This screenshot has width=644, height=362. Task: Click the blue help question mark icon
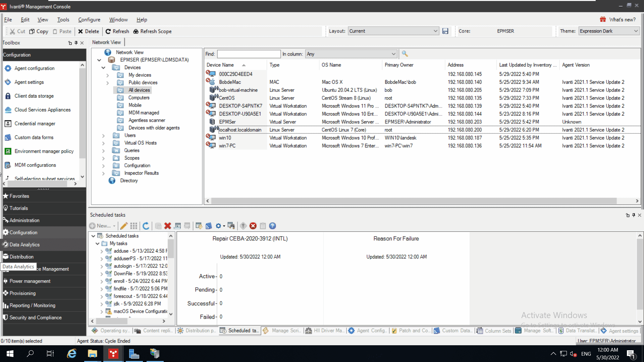coord(272,226)
